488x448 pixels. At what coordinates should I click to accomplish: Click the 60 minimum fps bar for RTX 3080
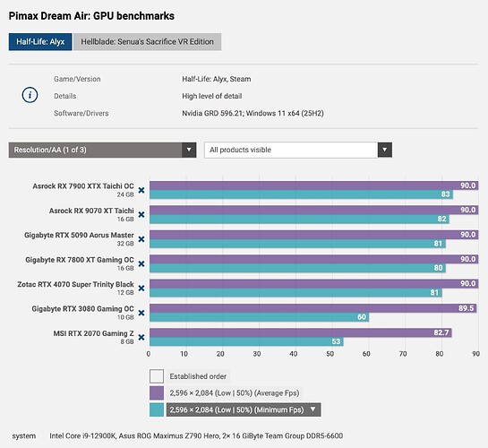260,317
